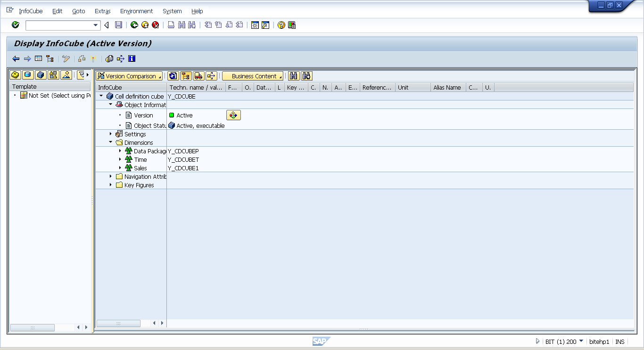Click the Y_CDCUBE1 technical name cell
Viewport: 644px width, 350px height.
click(183, 168)
